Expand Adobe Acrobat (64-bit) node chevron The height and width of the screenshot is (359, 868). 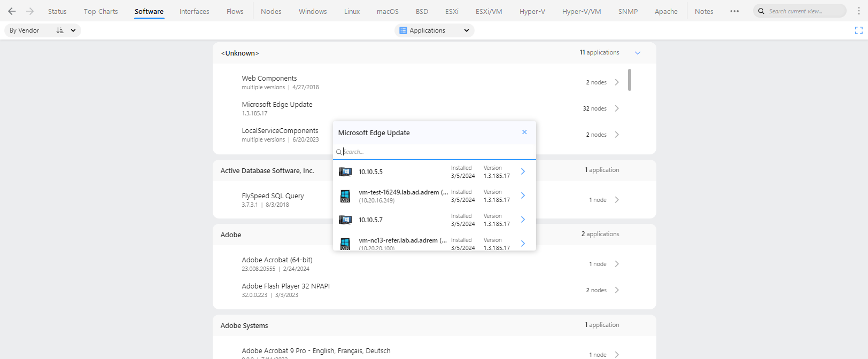pos(617,264)
